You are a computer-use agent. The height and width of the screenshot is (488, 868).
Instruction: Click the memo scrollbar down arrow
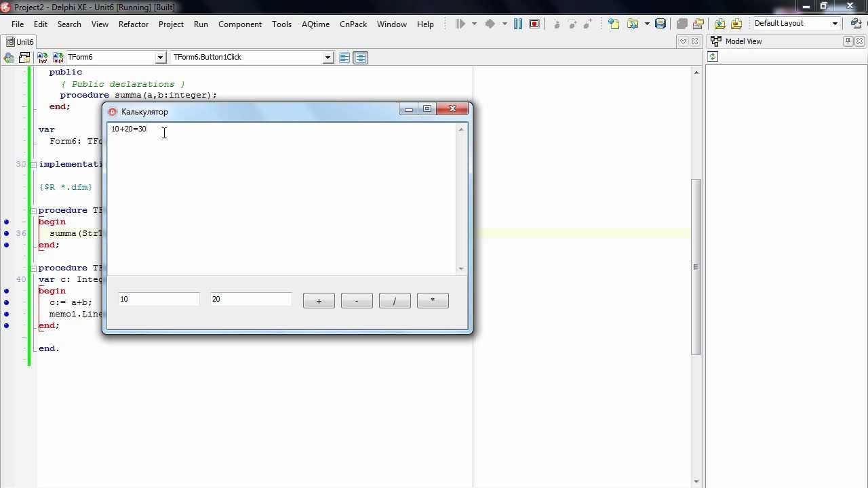click(x=461, y=269)
